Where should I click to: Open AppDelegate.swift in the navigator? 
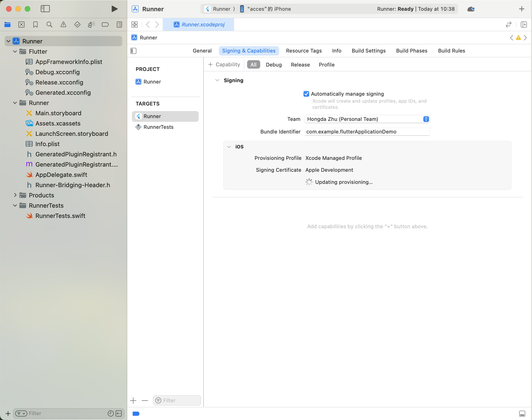61,175
